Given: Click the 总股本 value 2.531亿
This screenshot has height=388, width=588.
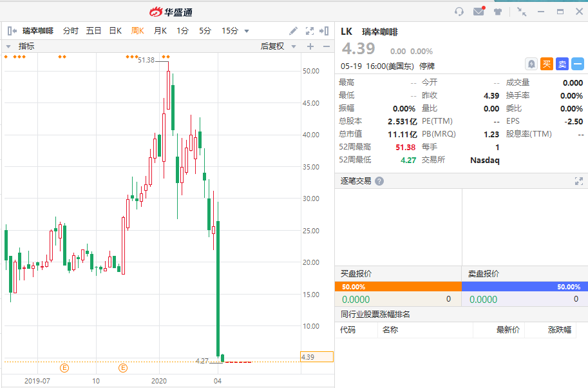Looking at the screenshot, I should click(403, 122).
